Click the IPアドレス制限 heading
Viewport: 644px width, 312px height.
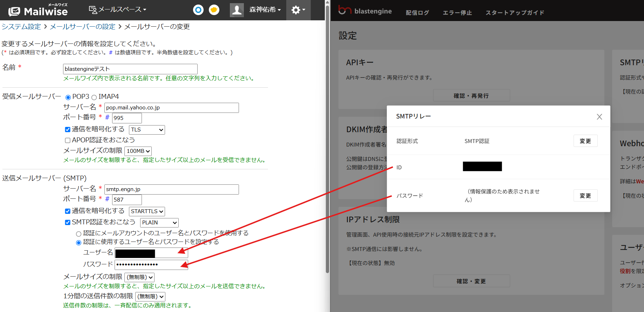[373, 219]
